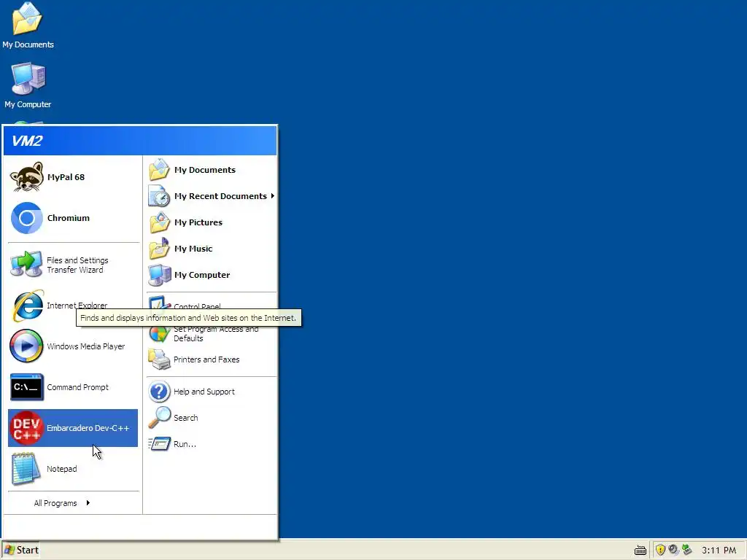The image size is (747, 560).
Task: Open the My Documents desktop icon
Action: click(28, 19)
